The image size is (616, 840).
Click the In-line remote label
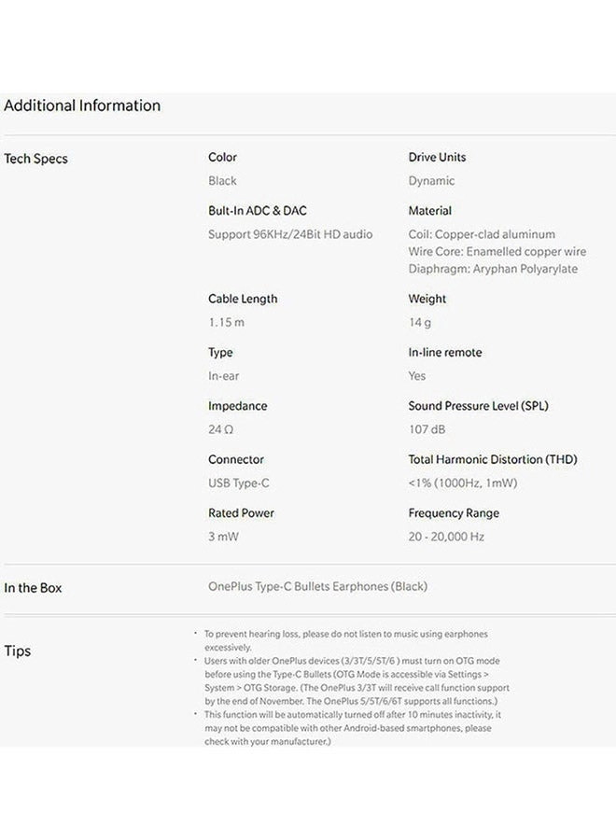tap(445, 352)
